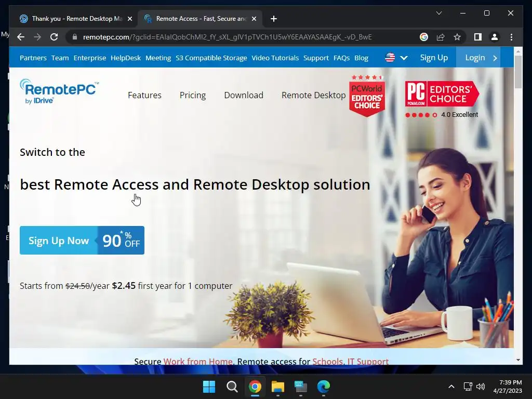Click Sign Up in the top bar
Screen dimensions: 532x399
tap(434, 58)
